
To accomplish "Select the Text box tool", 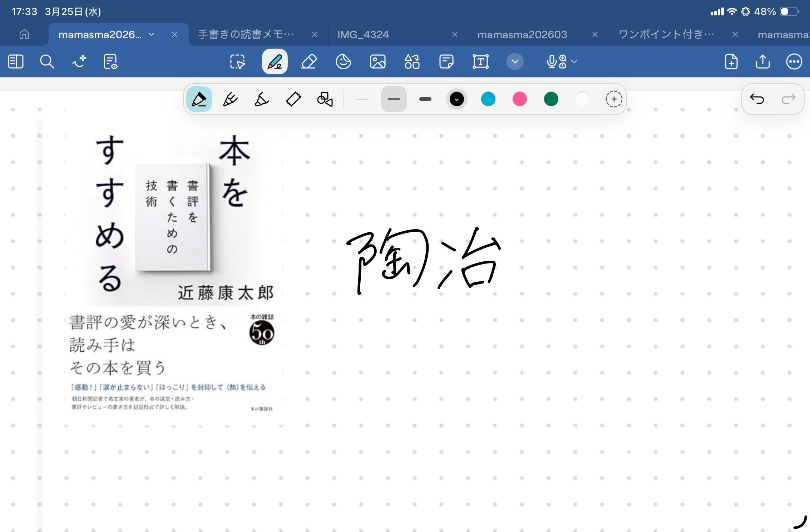I will point(480,61).
